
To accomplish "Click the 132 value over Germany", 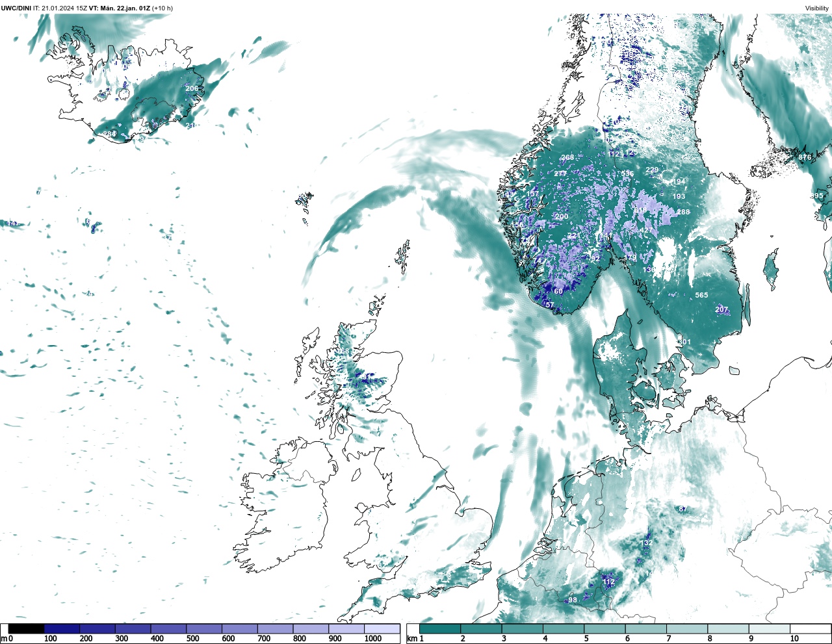I will click(x=646, y=543).
